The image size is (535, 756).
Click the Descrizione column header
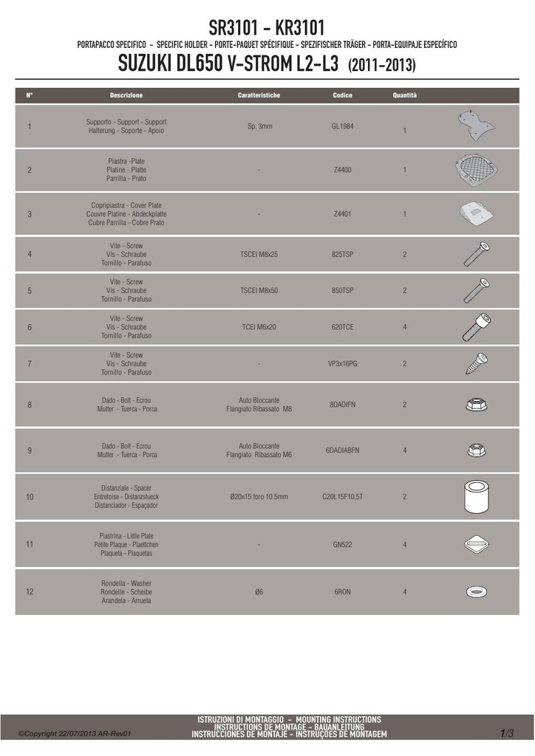click(x=126, y=95)
